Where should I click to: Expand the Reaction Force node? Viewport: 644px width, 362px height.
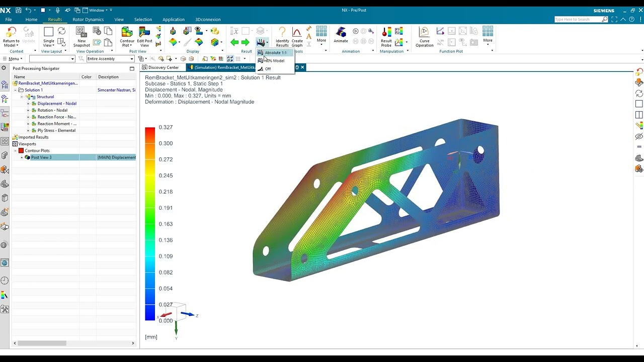(28, 117)
